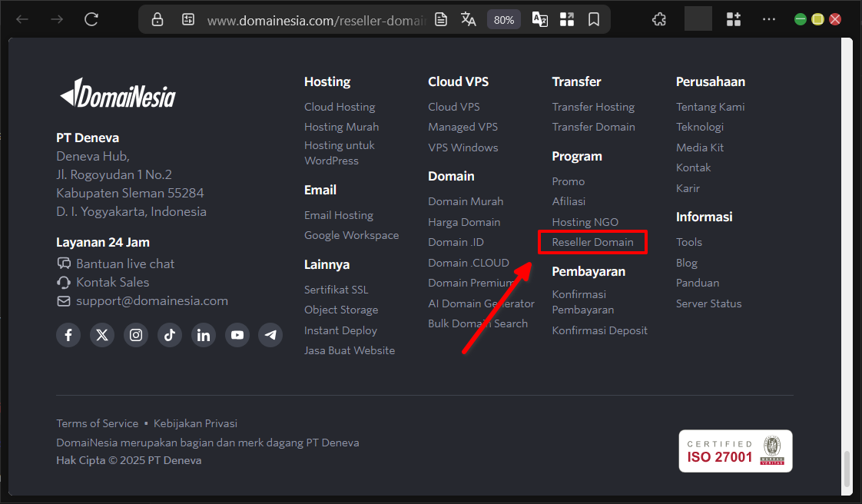Click the YouTube social icon

[x=237, y=335]
